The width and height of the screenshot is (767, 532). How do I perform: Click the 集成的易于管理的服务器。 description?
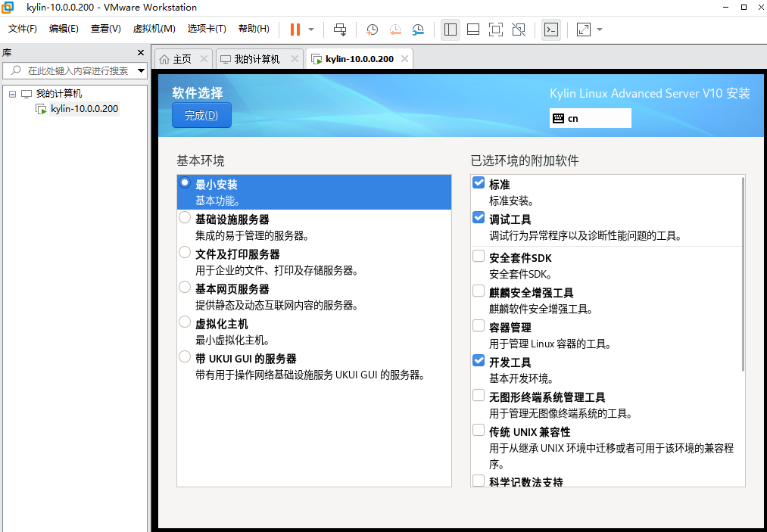[253, 236]
